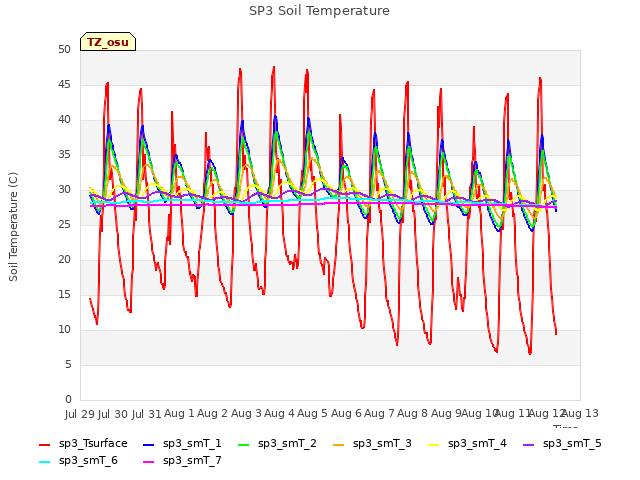The height and width of the screenshot is (480, 640).
Task: Click the purple sp3_smT_5 legend swatch
Action: click(x=529, y=444)
